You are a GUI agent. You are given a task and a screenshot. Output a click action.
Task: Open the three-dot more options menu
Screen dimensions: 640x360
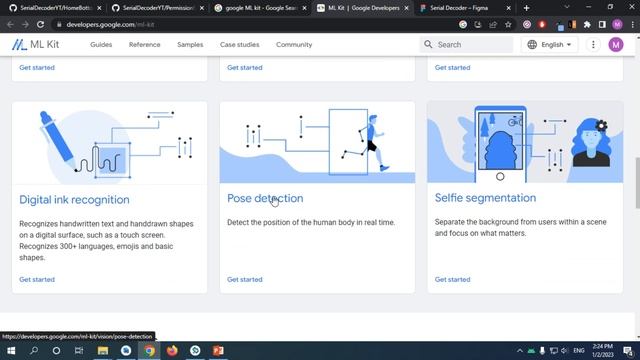593,44
